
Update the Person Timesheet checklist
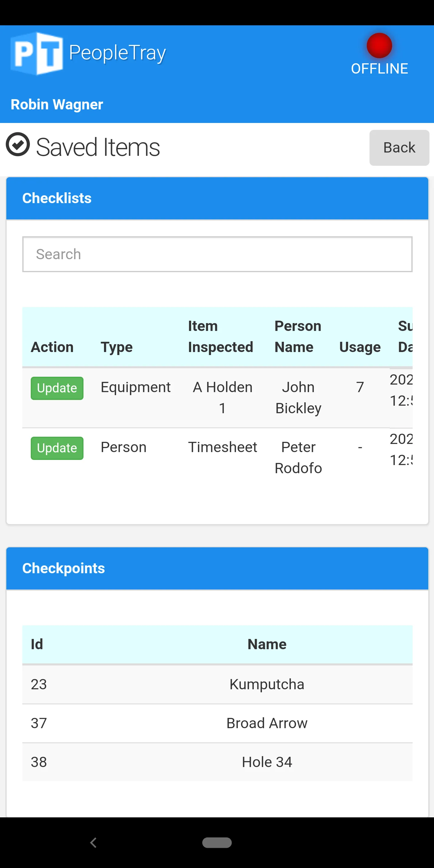[57, 448]
